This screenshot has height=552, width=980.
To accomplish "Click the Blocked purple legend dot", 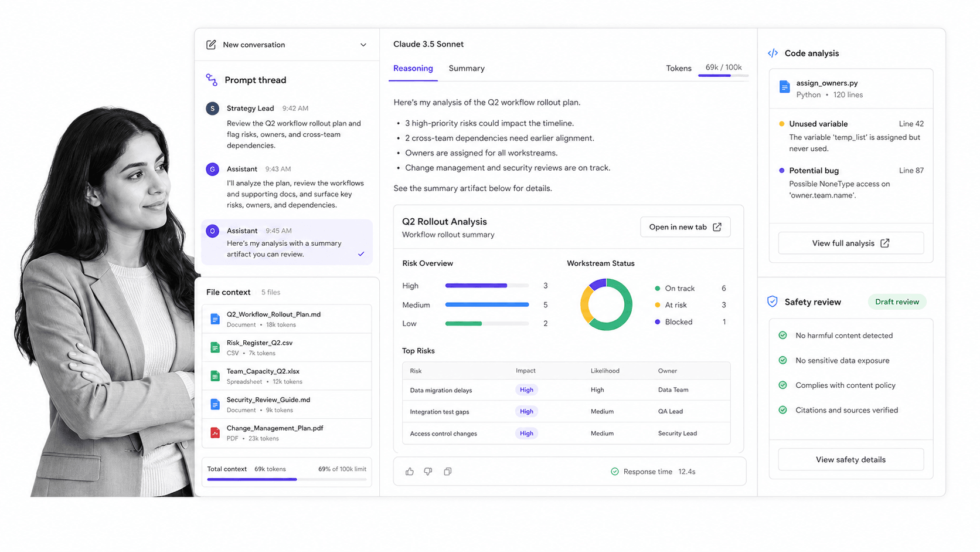I will click(658, 322).
